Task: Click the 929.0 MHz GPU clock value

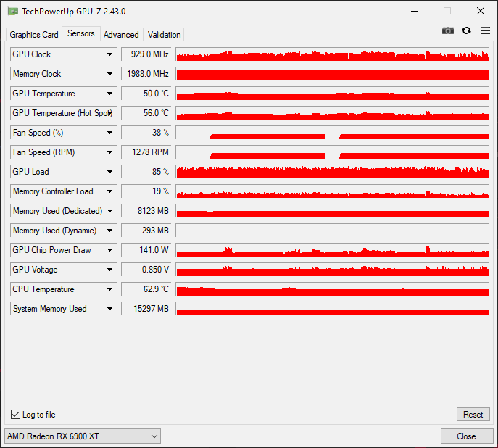Action: pos(146,54)
